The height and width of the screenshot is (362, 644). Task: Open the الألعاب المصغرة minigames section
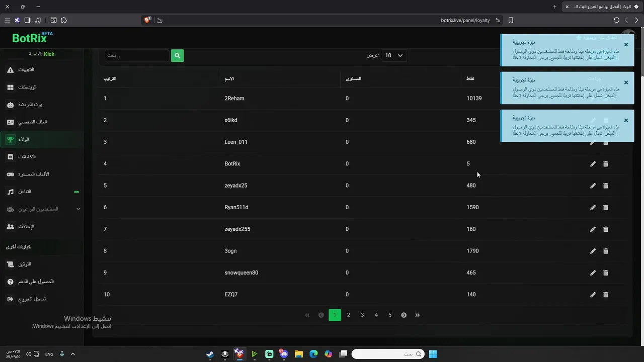[42, 174]
